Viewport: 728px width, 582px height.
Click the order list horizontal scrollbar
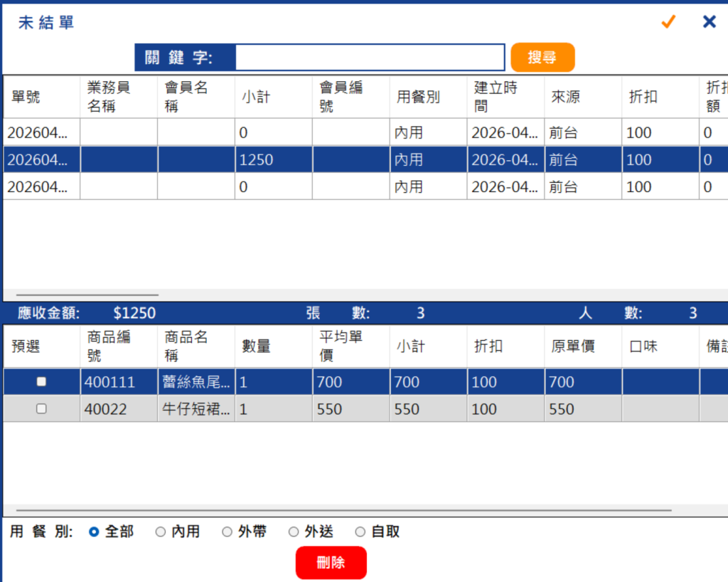(x=87, y=295)
